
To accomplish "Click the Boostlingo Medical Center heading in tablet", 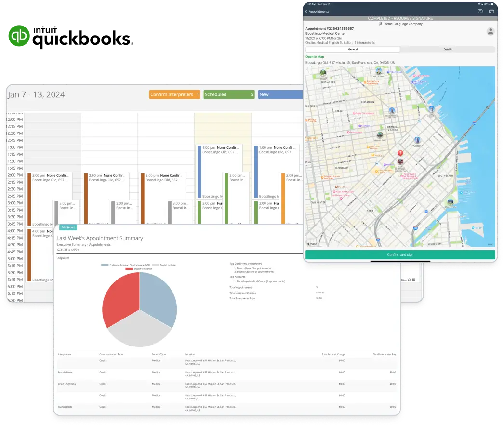I will (325, 33).
